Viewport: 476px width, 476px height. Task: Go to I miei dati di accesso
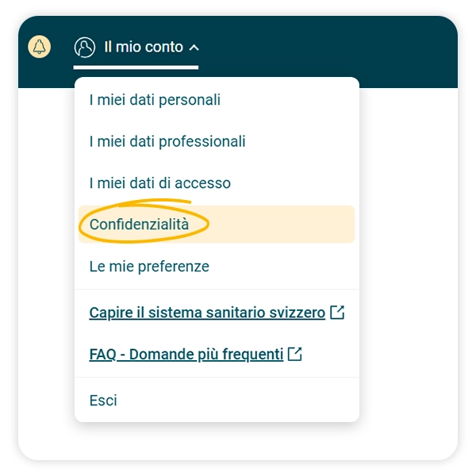[x=160, y=182]
